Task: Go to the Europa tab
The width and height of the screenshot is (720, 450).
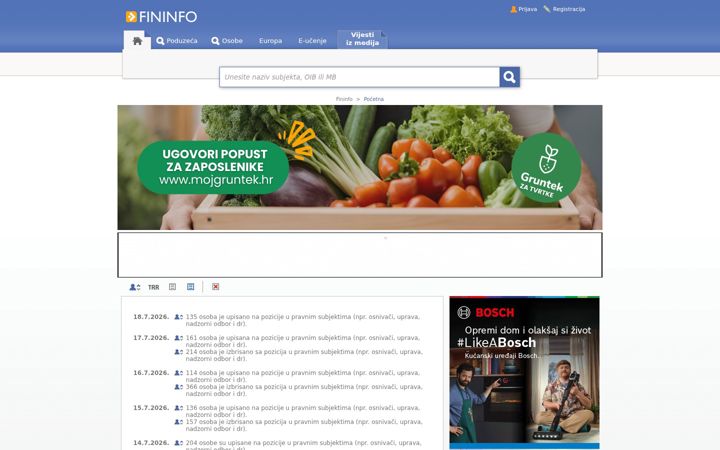Action: point(270,41)
